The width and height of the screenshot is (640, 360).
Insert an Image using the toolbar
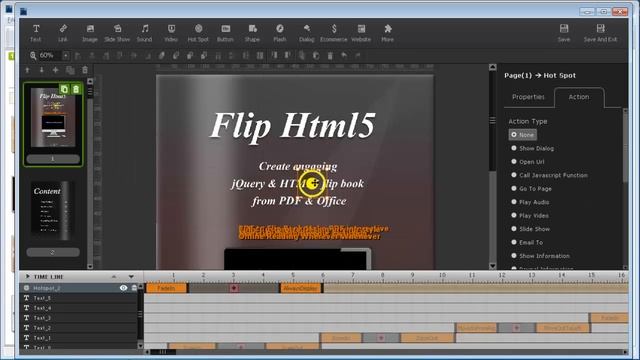pos(90,33)
